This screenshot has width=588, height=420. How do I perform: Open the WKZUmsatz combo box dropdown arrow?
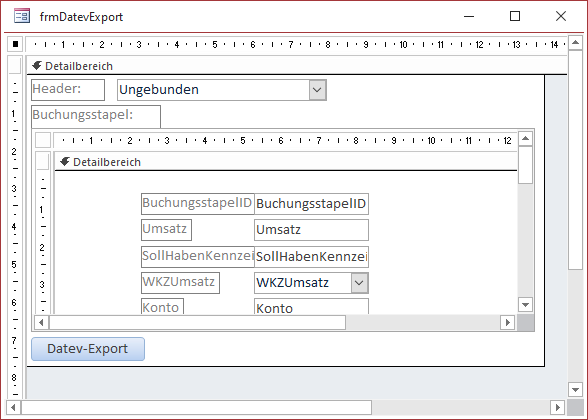click(359, 283)
